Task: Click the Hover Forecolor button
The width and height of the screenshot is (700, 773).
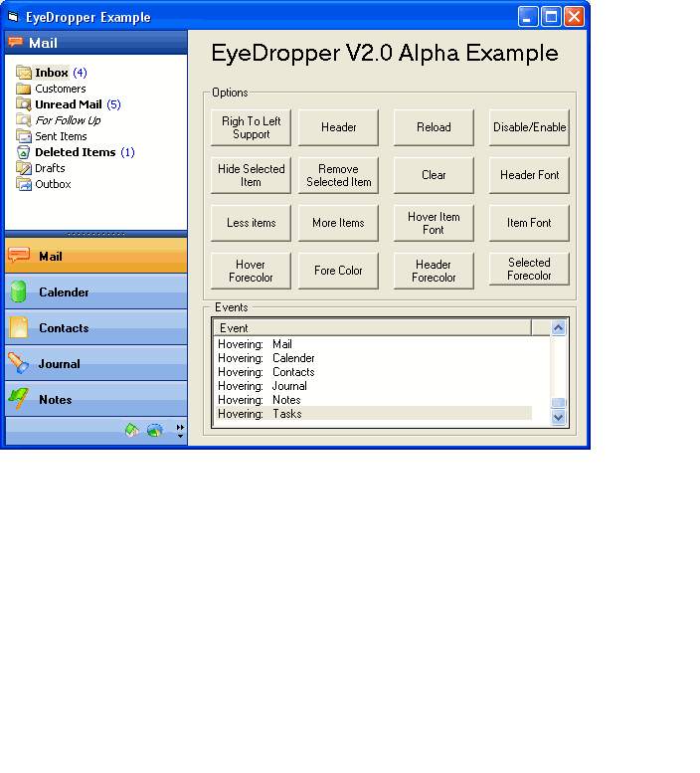Action: 251,271
